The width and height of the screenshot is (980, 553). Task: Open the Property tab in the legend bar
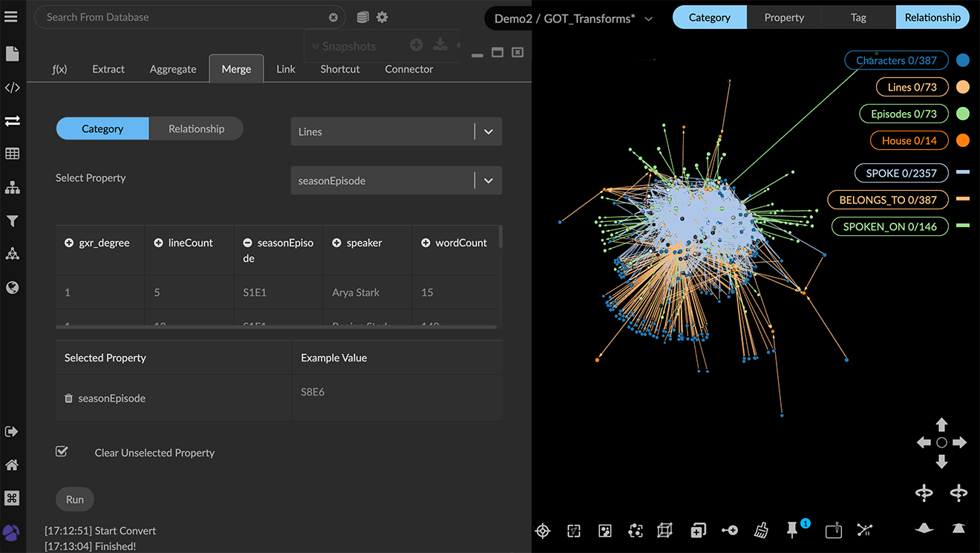point(784,18)
